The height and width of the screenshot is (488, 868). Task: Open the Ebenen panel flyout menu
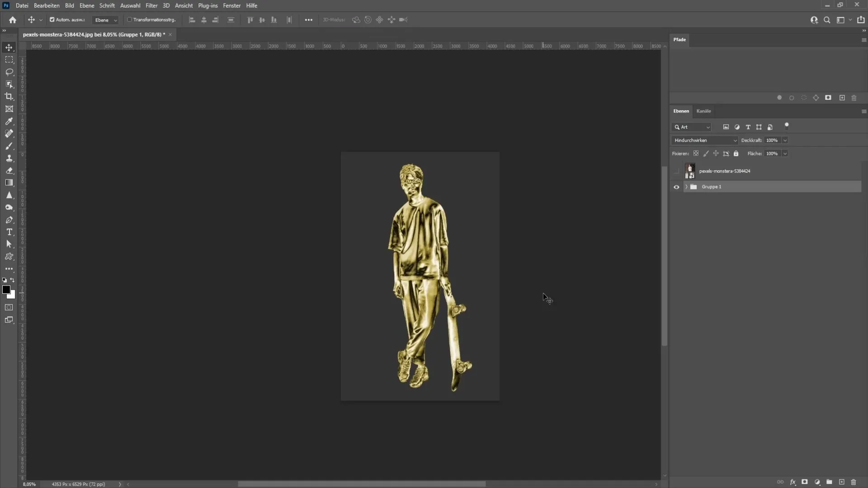[864, 111]
